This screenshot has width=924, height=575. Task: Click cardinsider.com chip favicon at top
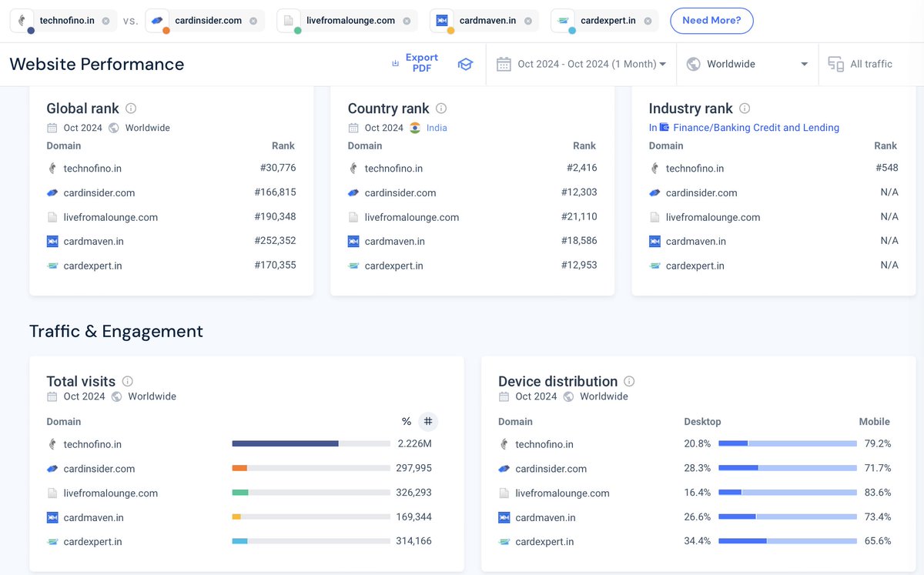pyautogui.click(x=157, y=21)
